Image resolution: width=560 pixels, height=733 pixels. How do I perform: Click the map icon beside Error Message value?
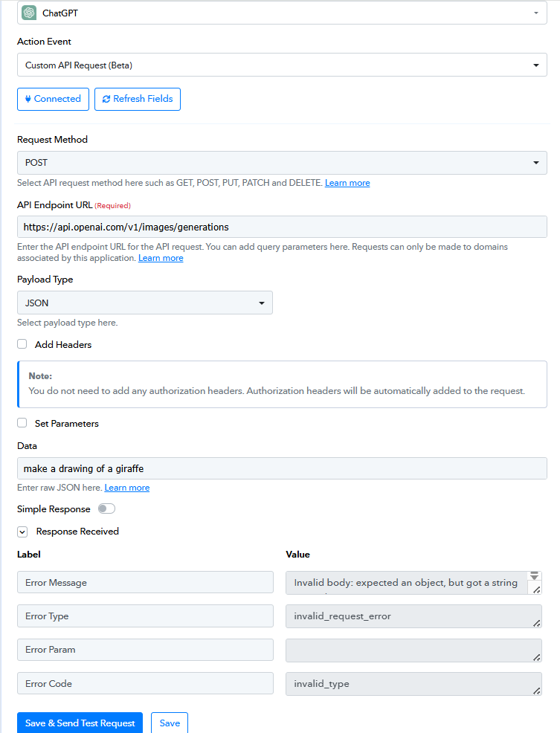tap(534, 576)
